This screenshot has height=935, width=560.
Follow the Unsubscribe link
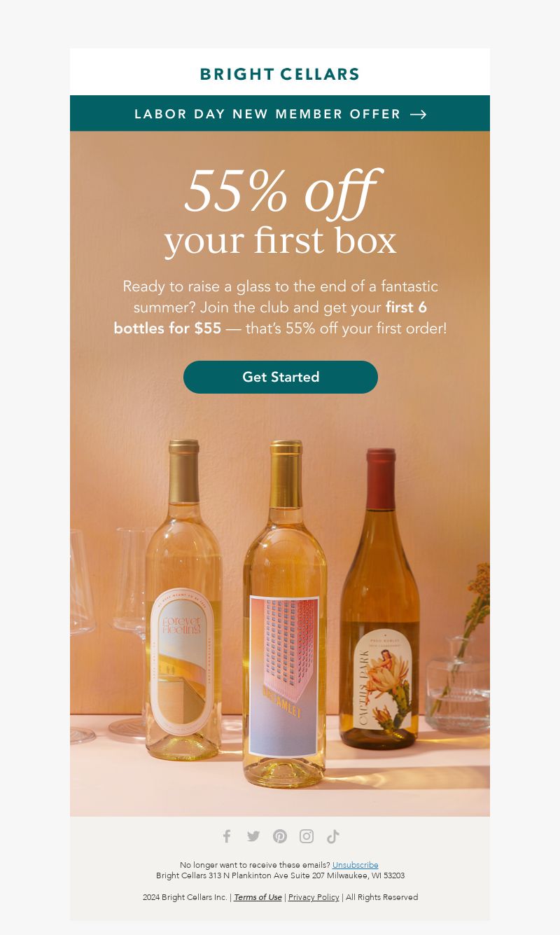(x=355, y=865)
